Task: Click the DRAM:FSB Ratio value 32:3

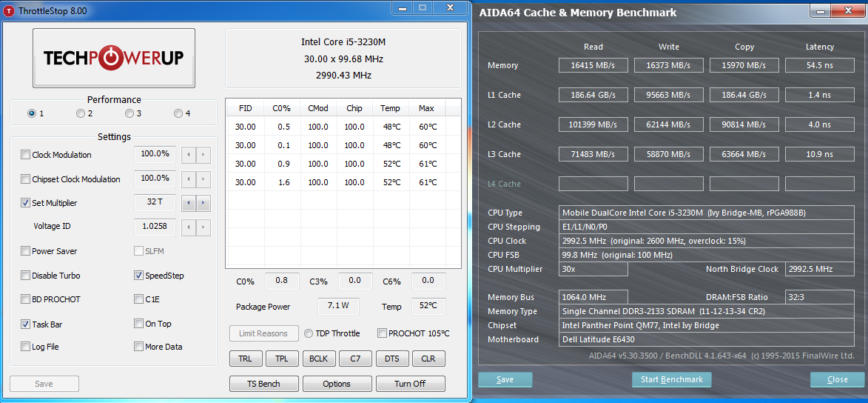Action: (820, 297)
